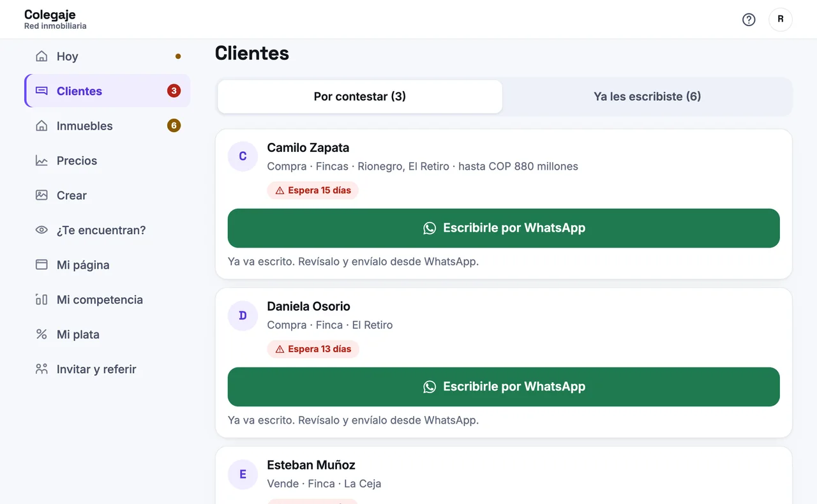817x504 pixels.
Task: Open Mi plata in the sidebar
Action: point(107,334)
